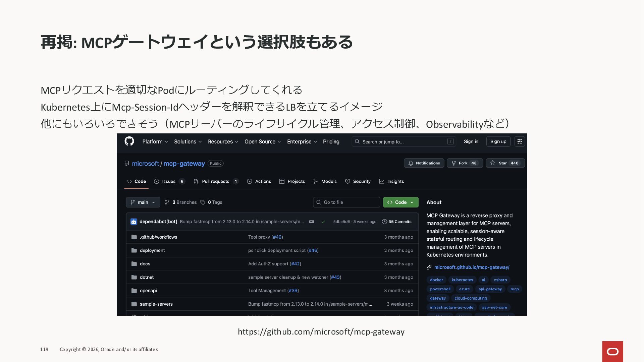
Task: Open the main branch selector dropdown
Action: coord(143,202)
